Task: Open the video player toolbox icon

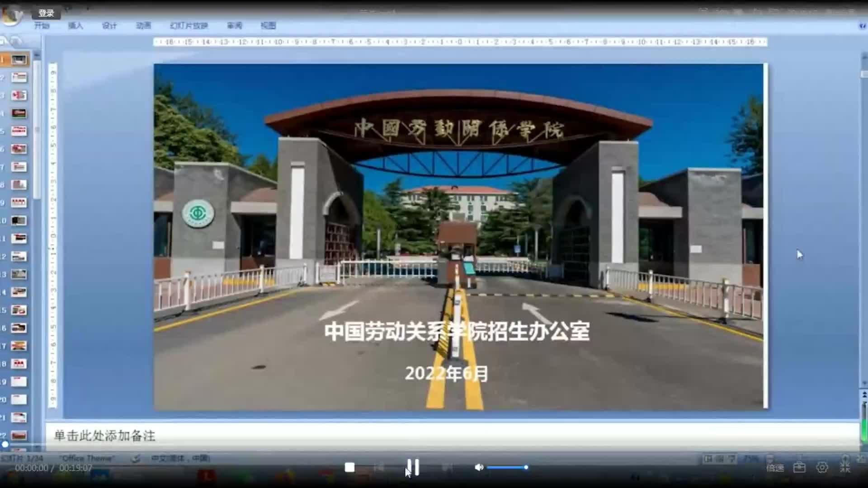Action: [x=799, y=467]
